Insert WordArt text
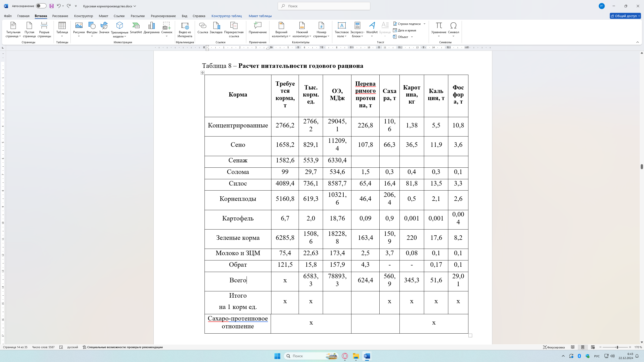 click(372, 30)
